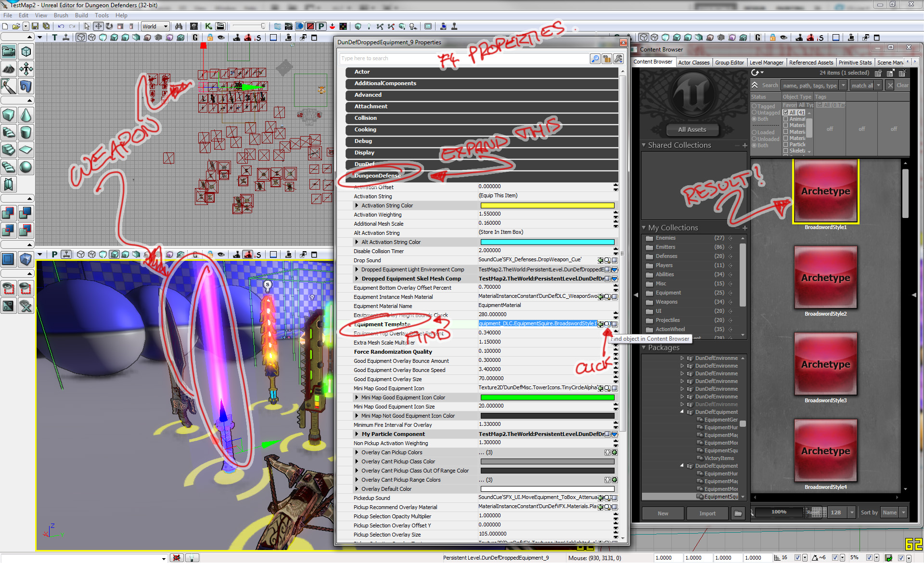Image resolution: width=924 pixels, height=563 pixels.
Task: Click the Add Volume icon
Action: [x=26, y=259]
